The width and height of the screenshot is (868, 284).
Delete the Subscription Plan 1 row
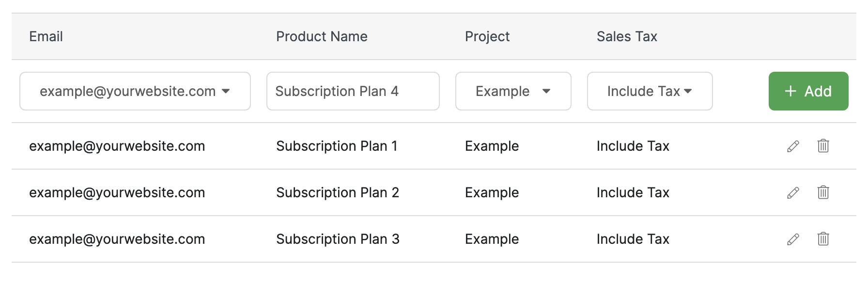823,146
